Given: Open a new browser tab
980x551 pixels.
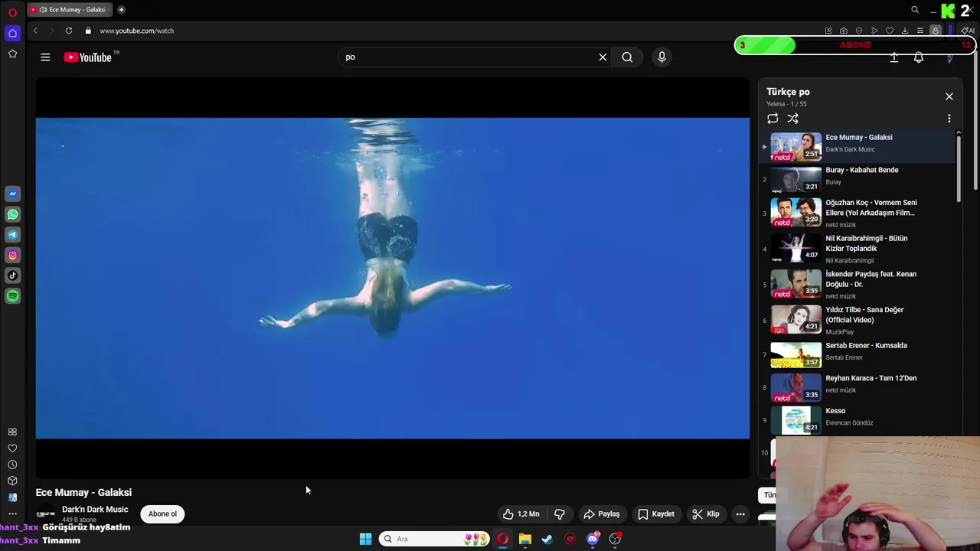Looking at the screenshot, I should [121, 10].
